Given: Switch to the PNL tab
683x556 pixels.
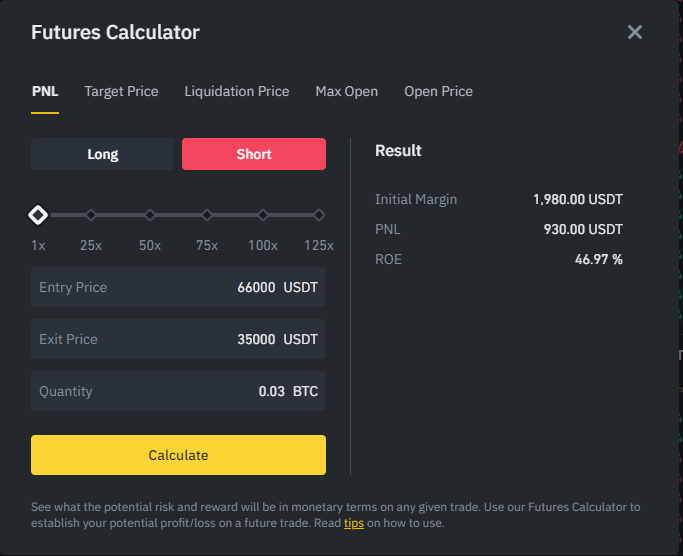Looking at the screenshot, I should (45, 91).
